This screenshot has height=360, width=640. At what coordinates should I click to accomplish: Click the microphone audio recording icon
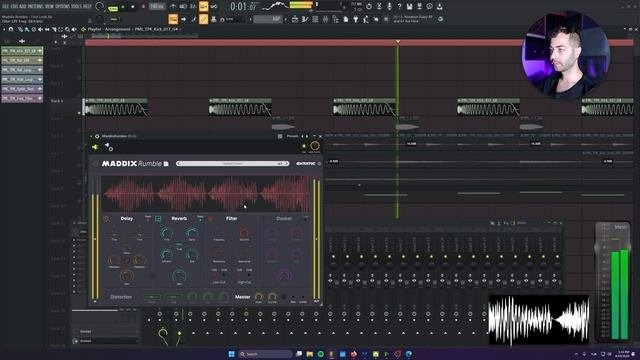(x=389, y=7)
